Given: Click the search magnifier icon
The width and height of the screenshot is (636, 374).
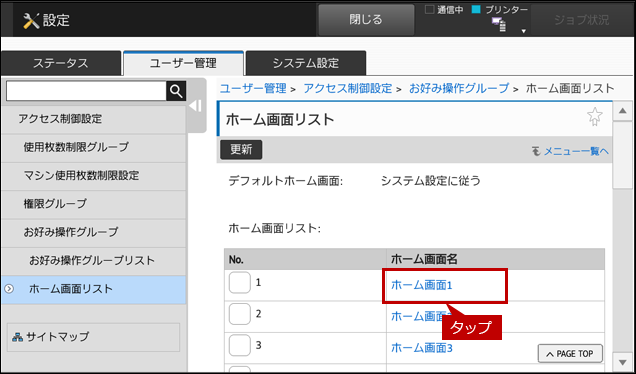Looking at the screenshot, I should click(x=176, y=91).
